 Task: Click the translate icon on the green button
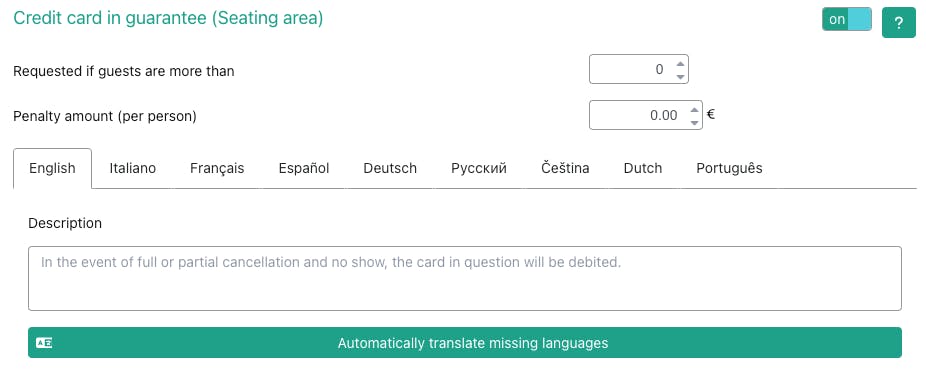(44, 343)
